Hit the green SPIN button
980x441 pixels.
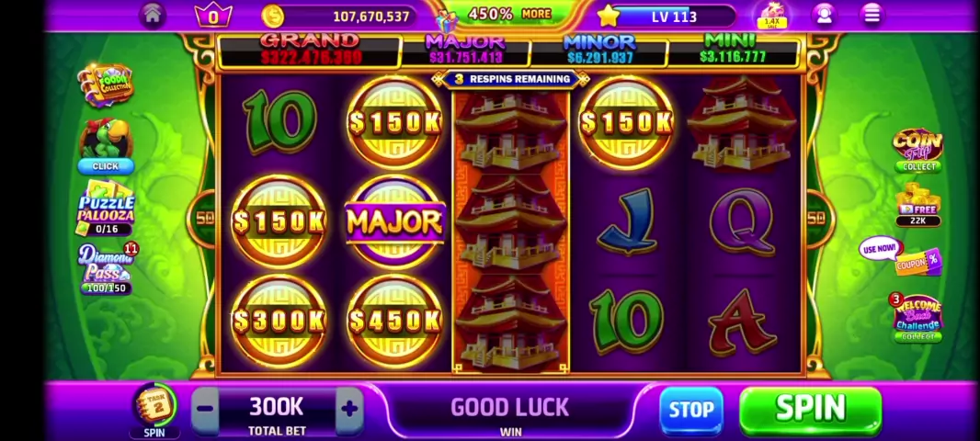tap(811, 410)
